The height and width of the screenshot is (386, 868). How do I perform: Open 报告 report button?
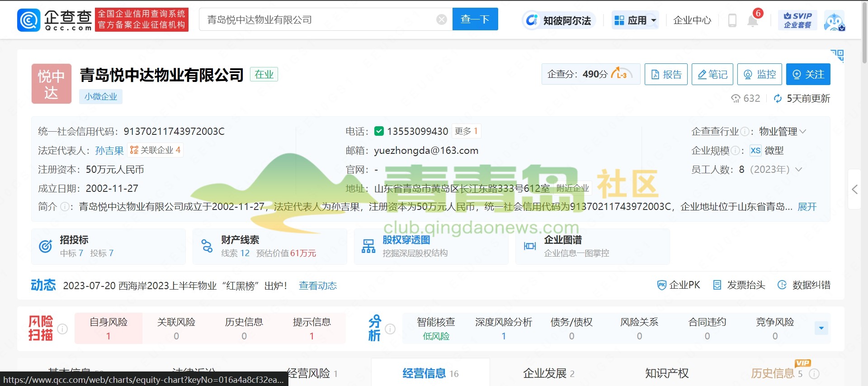[666, 74]
